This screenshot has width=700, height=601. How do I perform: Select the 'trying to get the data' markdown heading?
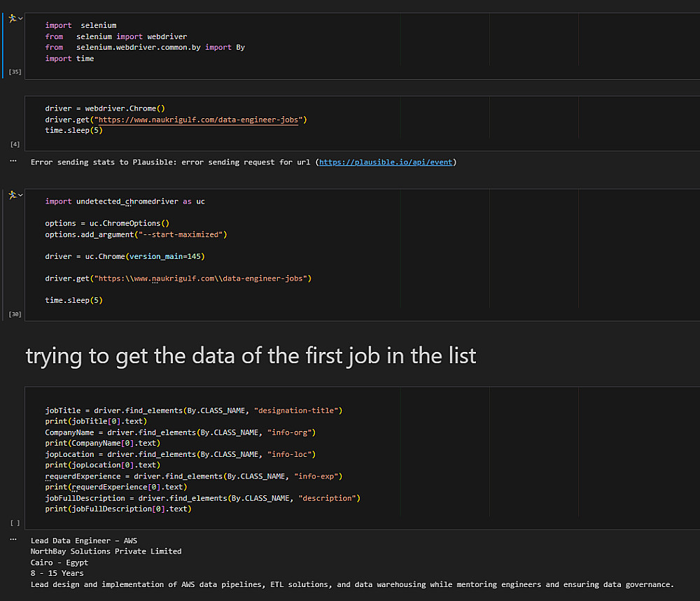point(251,355)
